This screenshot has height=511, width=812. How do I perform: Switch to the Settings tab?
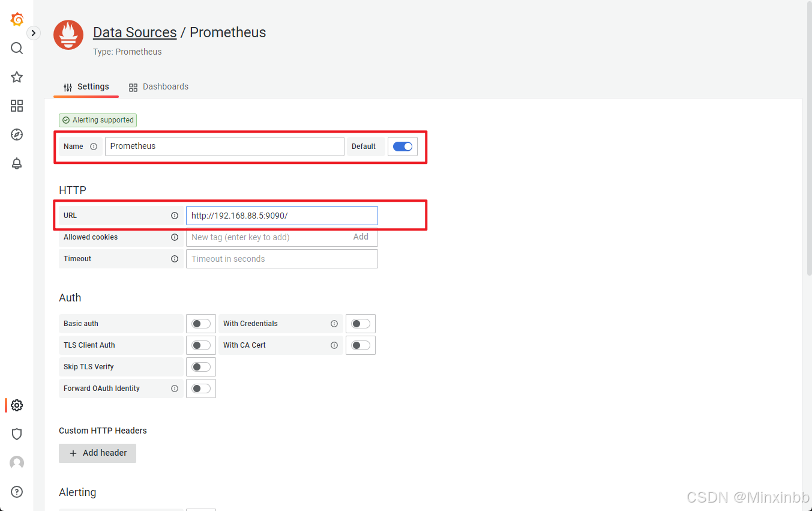pyautogui.click(x=86, y=87)
